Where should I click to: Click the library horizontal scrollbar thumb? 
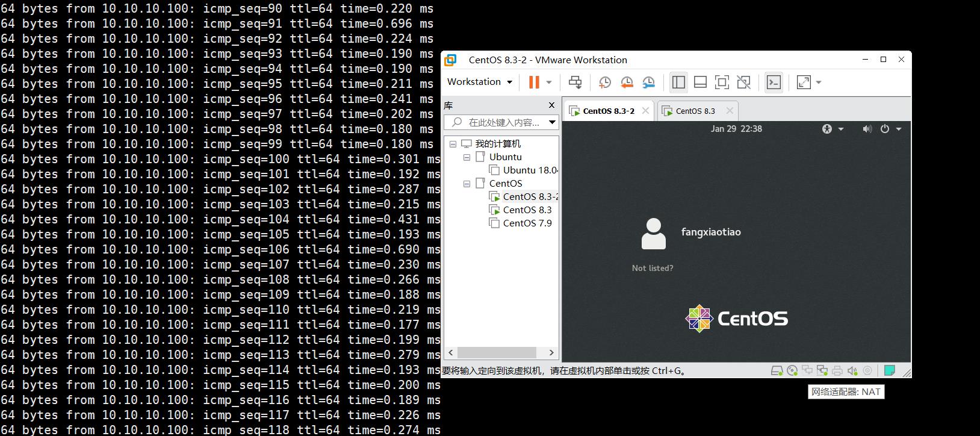click(496, 352)
